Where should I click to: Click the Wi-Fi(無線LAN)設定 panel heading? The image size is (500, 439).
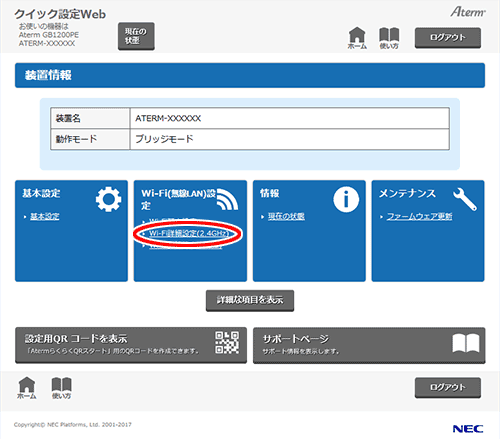click(x=178, y=199)
